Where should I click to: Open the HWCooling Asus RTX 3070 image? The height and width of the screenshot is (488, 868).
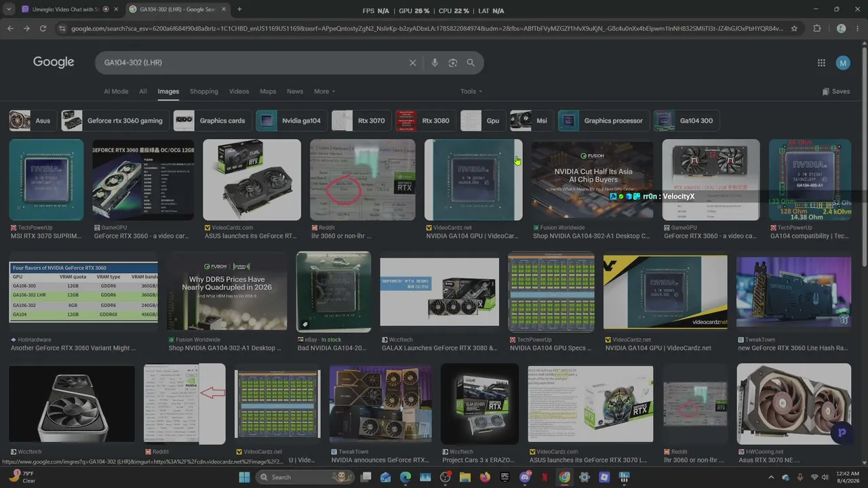click(793, 404)
